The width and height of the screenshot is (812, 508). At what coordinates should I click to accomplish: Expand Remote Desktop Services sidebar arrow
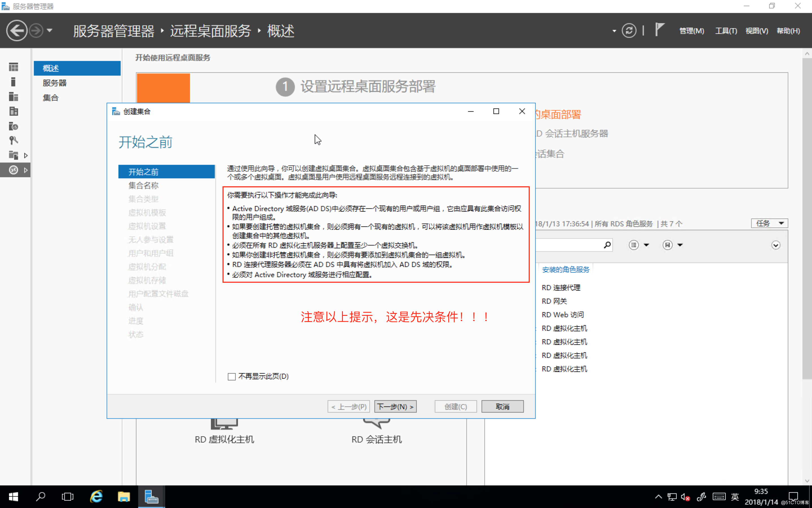pos(26,170)
